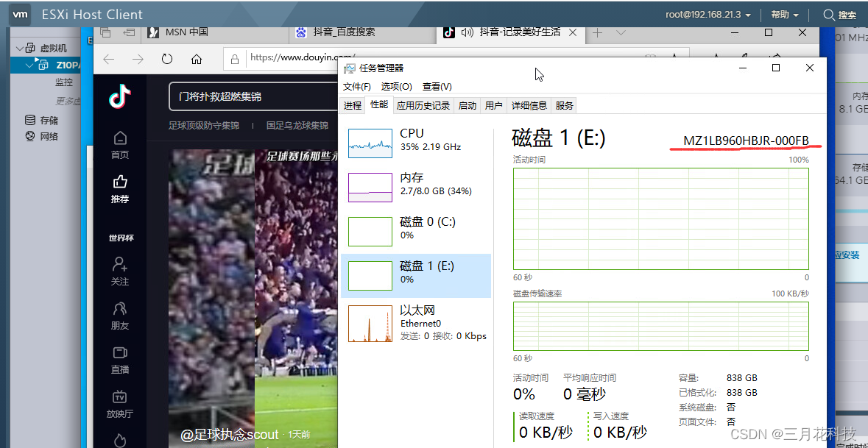This screenshot has width=868, height=448.
Task: Open the 帮助 help dropdown
Action: coord(785,15)
